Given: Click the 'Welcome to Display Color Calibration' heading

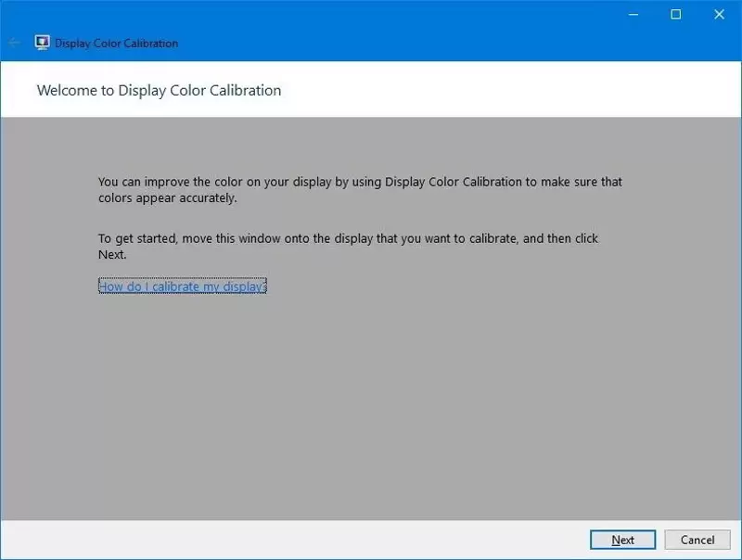Looking at the screenshot, I should (159, 91).
